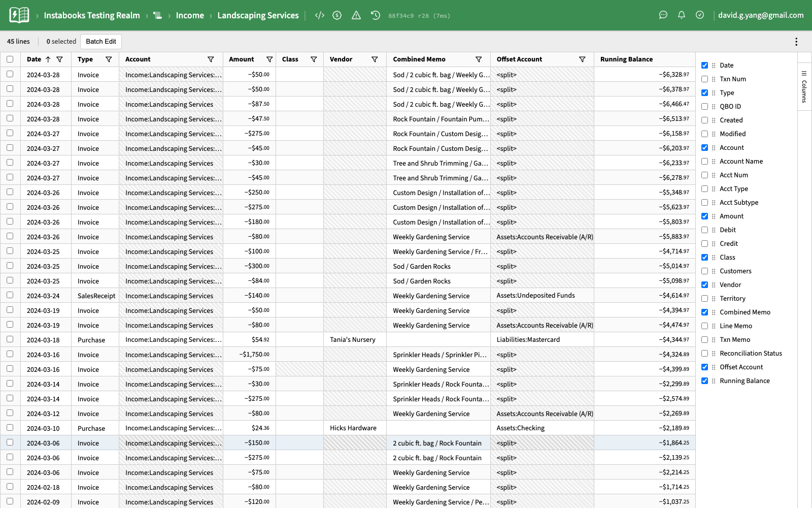Screen dimensions: 812x508
Task: Click the circled checkmark status icon
Action: (x=700, y=15)
